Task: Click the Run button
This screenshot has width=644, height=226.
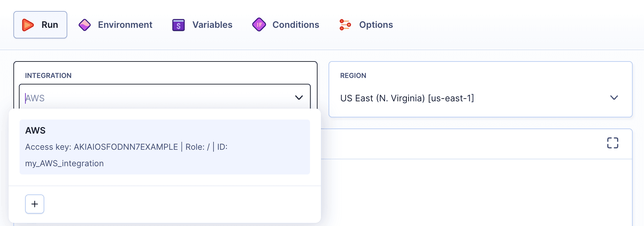Action: point(40,24)
